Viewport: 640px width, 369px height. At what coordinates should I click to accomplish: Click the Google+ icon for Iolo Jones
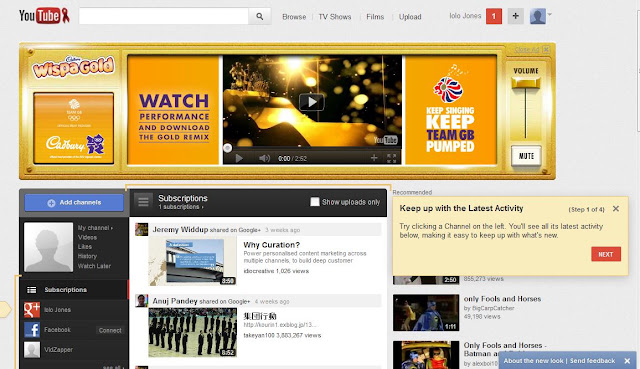pos(32,310)
